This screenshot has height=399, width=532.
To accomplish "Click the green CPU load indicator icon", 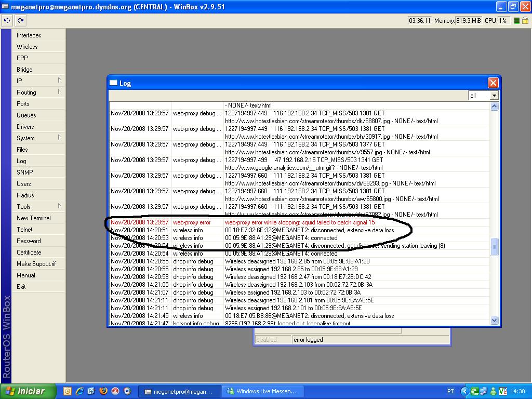I will click(x=517, y=21).
